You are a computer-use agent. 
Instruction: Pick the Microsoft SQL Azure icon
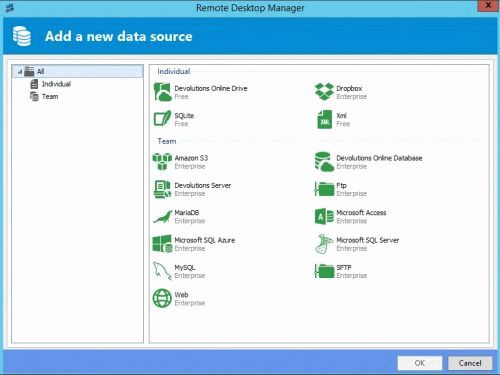tap(162, 244)
